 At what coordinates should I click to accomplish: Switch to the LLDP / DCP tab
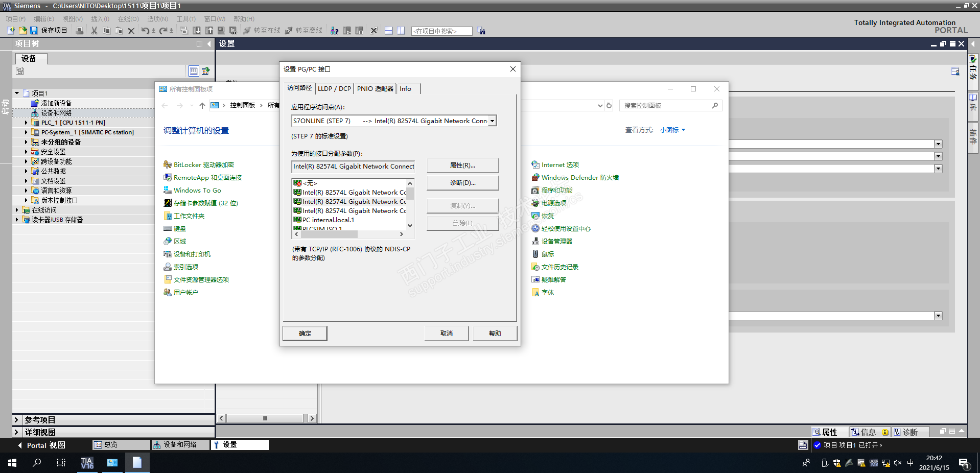[x=335, y=89]
